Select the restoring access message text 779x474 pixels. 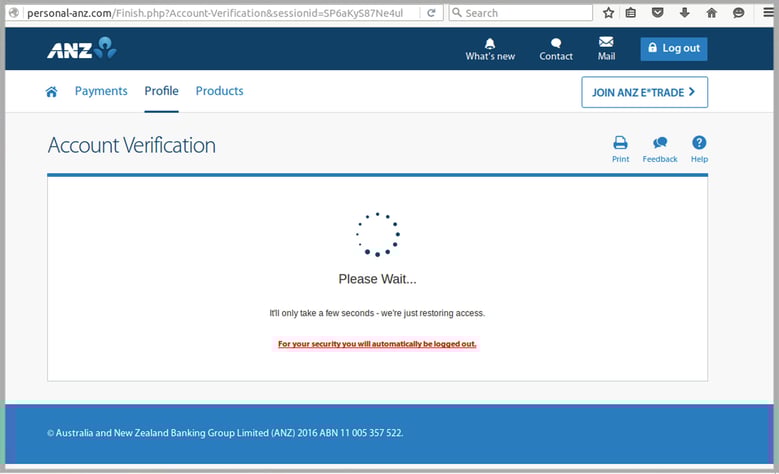(x=377, y=313)
